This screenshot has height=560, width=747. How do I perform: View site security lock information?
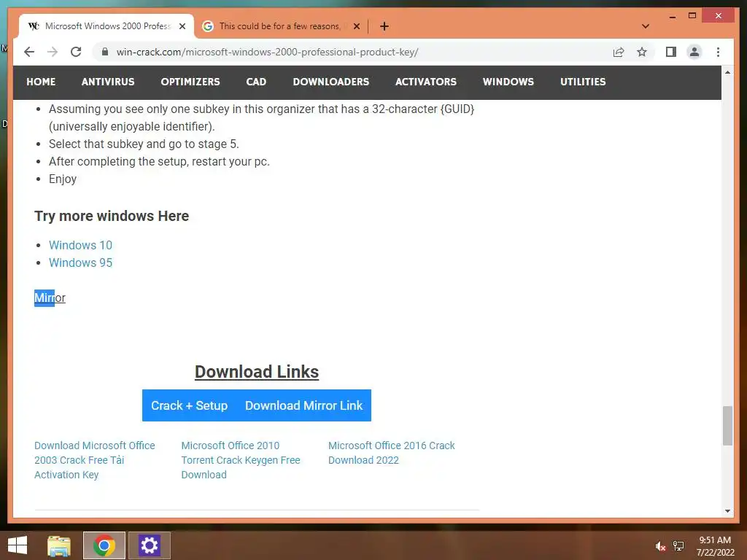(x=105, y=52)
